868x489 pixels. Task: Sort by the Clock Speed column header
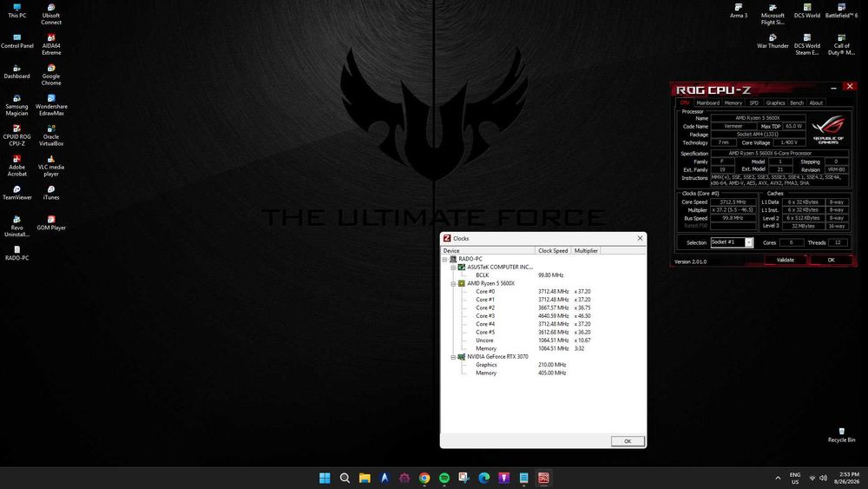(x=553, y=251)
